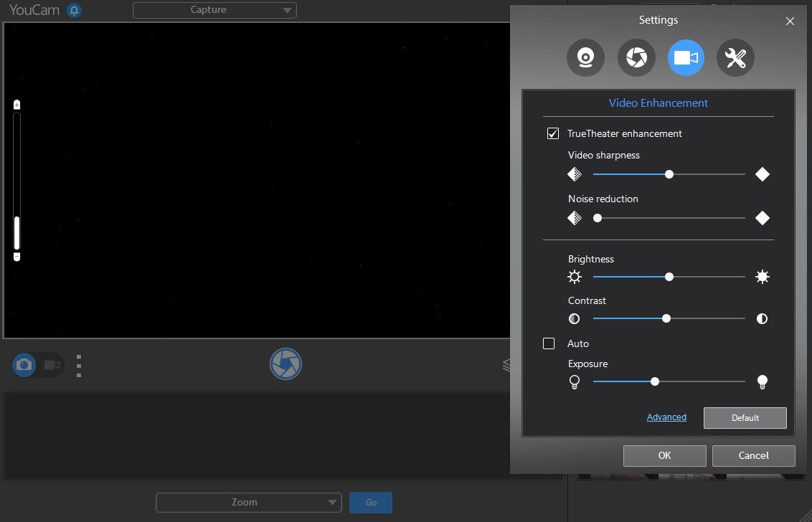Screen dimensions: 812x522
Task: Open the capture settings tab
Action: coord(636,57)
